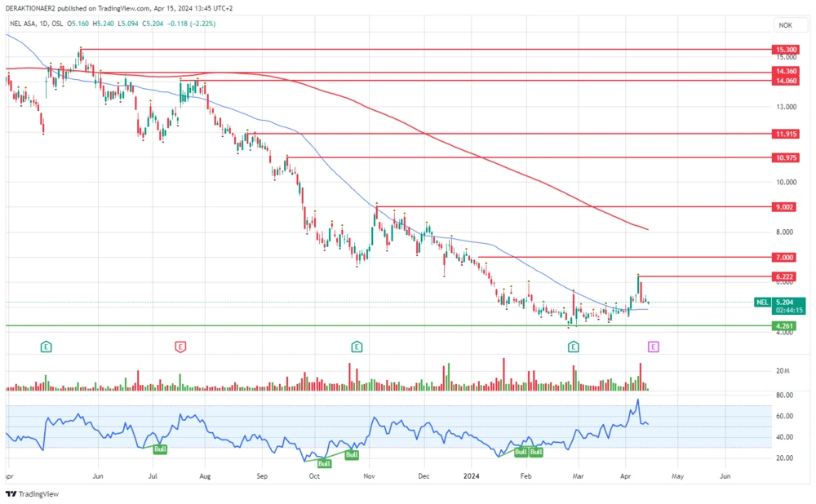Click the Bull divergence label near July
The height and width of the screenshot is (504, 816).
(160, 449)
